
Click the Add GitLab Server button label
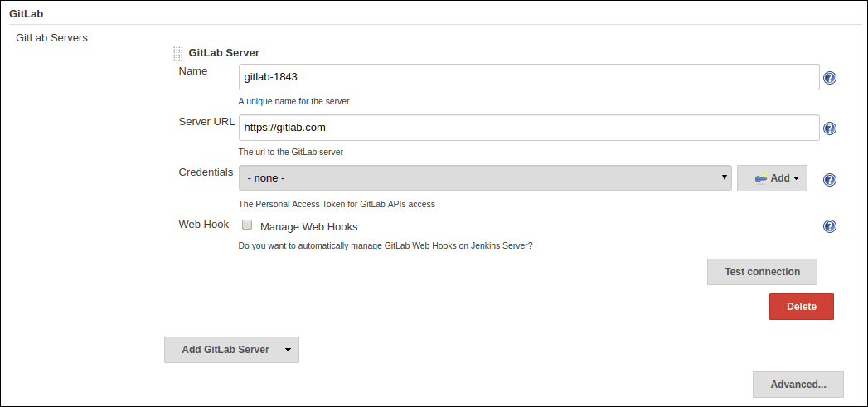[225, 350]
